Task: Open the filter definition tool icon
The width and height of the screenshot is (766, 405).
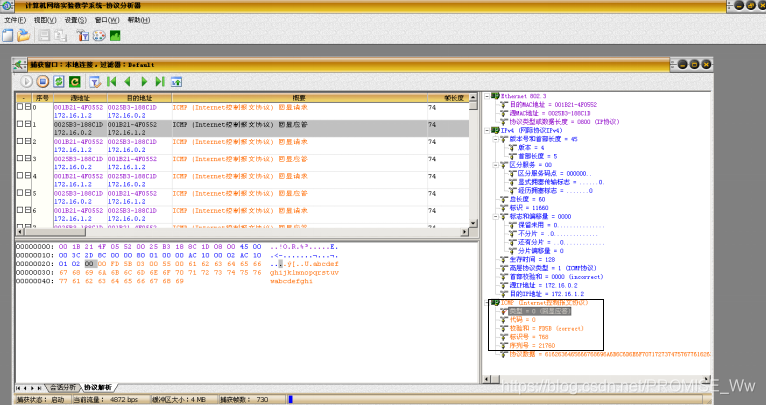Action: click(83, 35)
